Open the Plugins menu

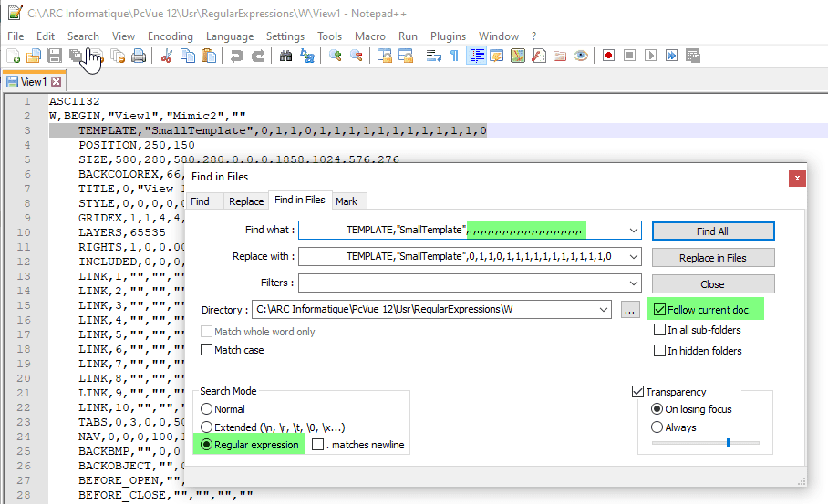[448, 36]
